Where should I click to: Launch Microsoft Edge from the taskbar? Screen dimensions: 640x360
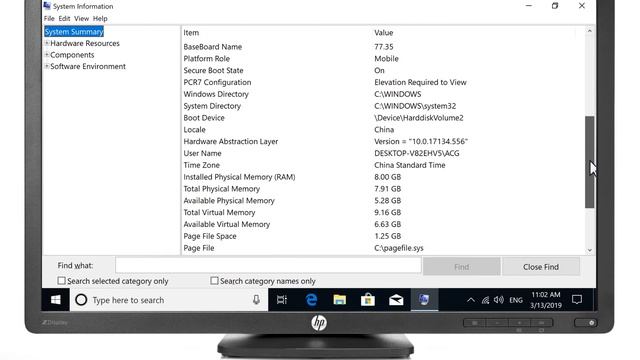coord(311,300)
